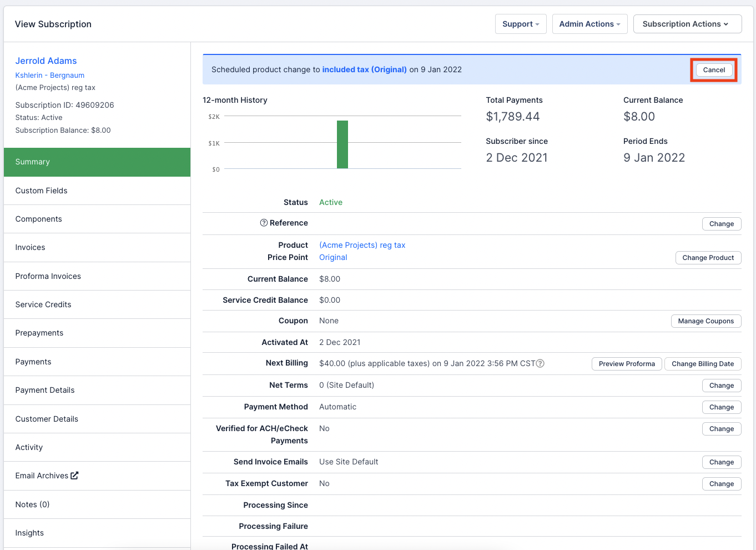
Task: Open the Subscription Actions menu
Action: point(687,24)
